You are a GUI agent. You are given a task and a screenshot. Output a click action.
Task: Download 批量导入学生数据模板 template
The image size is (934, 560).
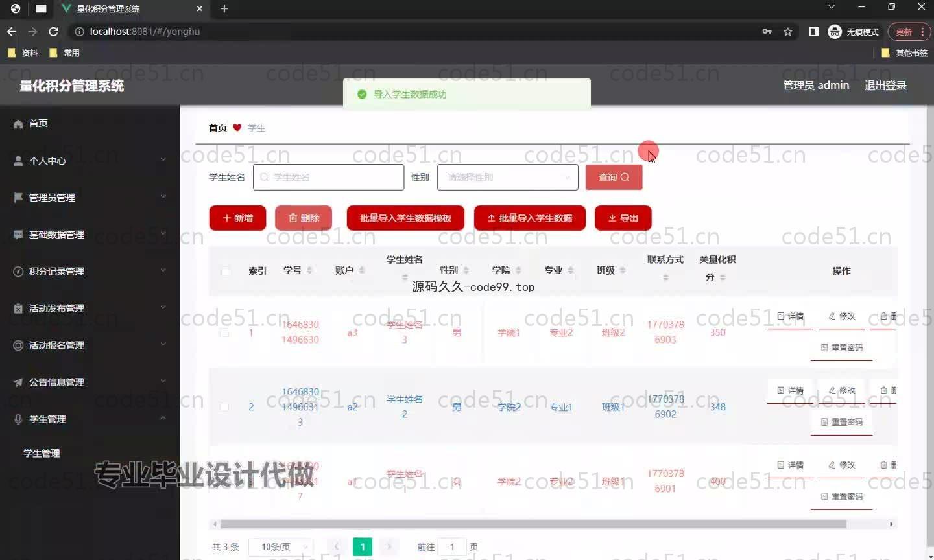click(x=405, y=218)
